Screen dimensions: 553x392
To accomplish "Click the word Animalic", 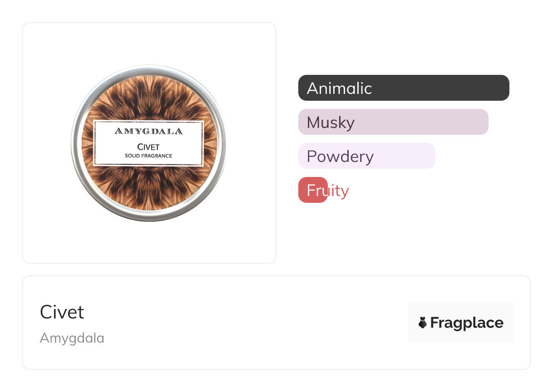I will [x=339, y=88].
